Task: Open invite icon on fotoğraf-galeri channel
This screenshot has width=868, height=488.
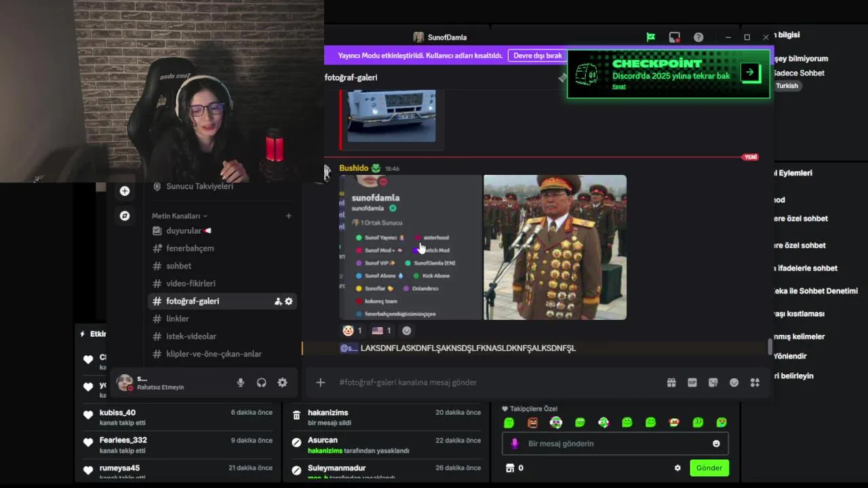Action: click(x=278, y=301)
